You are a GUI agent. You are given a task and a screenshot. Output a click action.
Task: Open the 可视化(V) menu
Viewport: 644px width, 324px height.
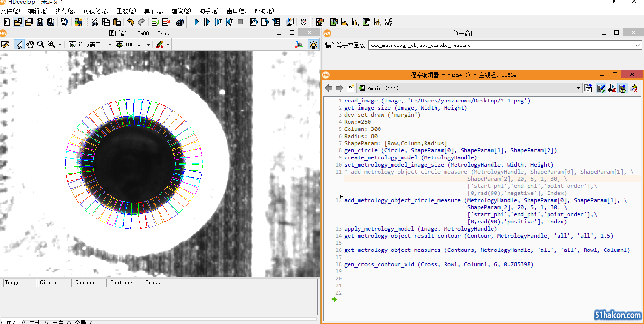[95, 11]
